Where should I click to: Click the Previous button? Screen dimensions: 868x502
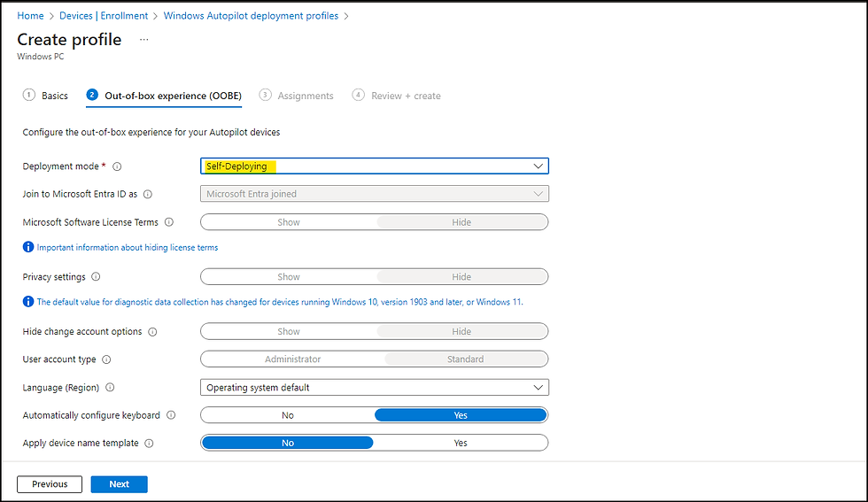(x=50, y=484)
